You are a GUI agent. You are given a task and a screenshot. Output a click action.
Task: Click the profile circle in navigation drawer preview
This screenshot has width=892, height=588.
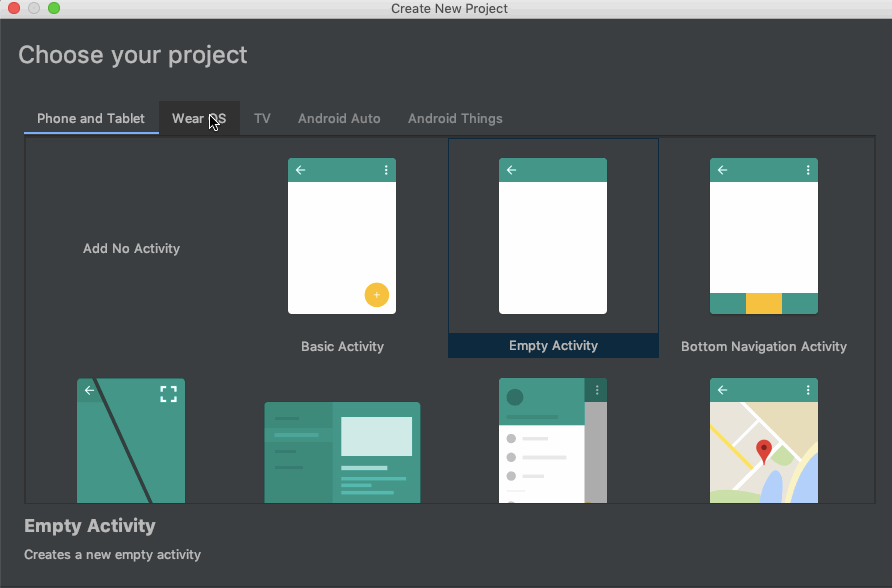point(515,397)
